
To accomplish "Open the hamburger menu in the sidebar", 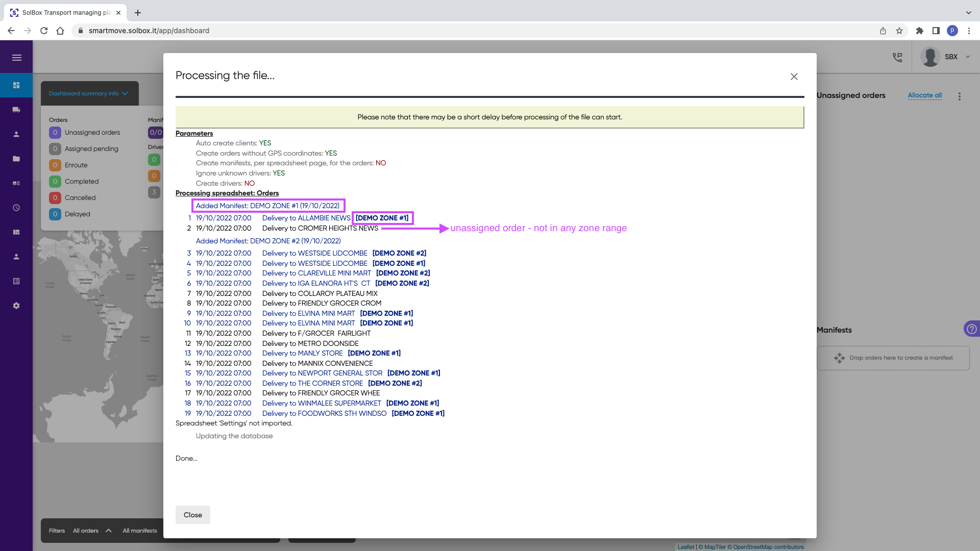I will (x=16, y=58).
